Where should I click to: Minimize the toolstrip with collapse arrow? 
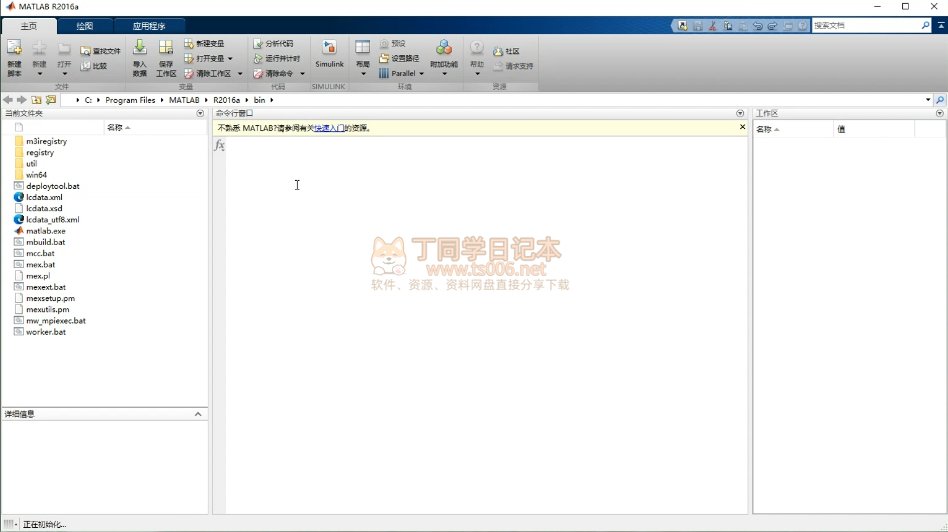[941, 25]
